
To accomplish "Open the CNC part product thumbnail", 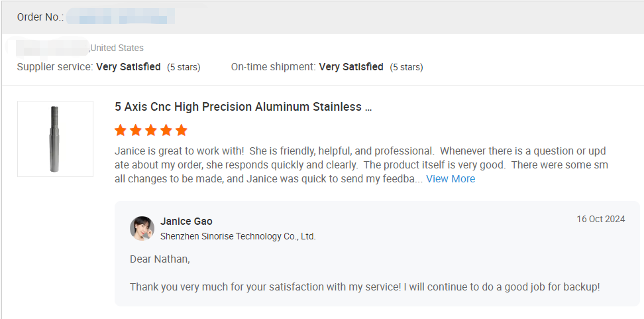I will point(55,139).
